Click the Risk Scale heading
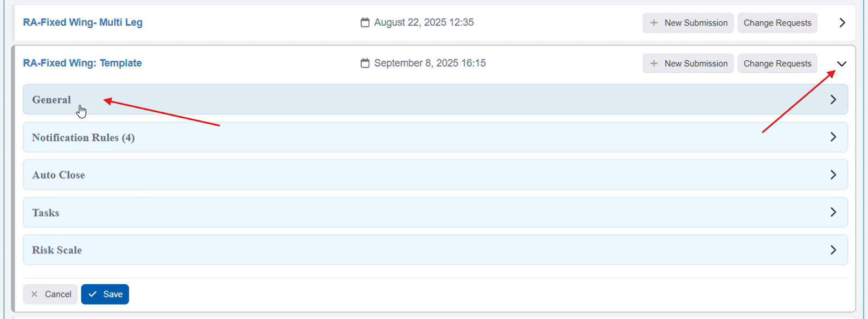The width and height of the screenshot is (868, 319). (x=57, y=250)
